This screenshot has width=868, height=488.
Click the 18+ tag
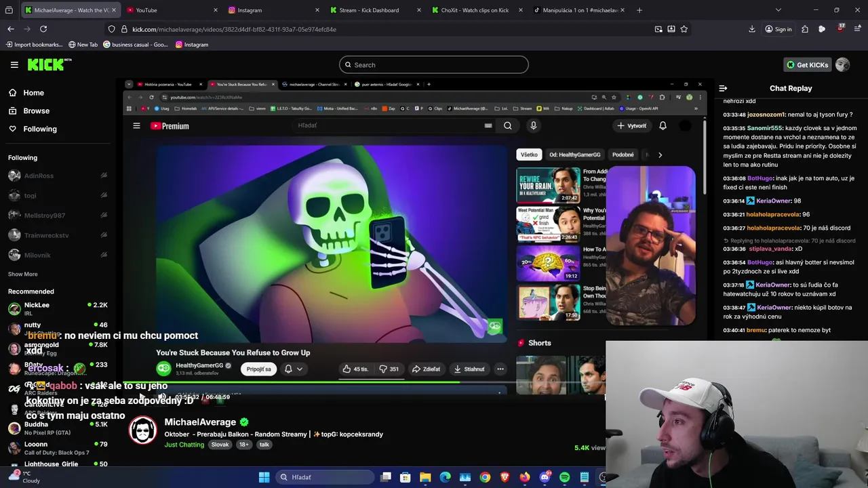(x=243, y=445)
